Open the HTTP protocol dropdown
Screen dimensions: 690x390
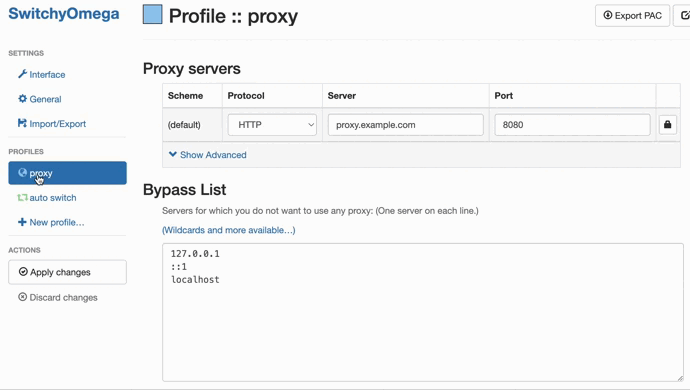(272, 125)
